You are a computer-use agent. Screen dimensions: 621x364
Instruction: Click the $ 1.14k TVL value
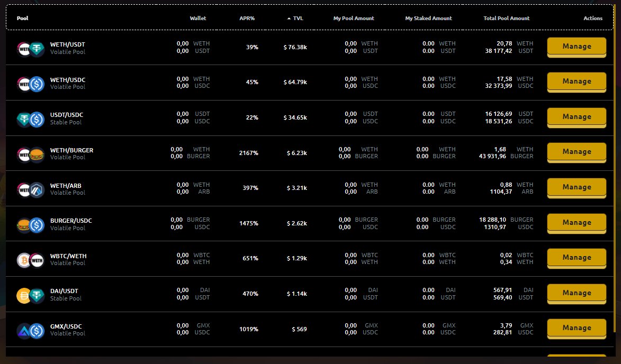[x=296, y=294]
